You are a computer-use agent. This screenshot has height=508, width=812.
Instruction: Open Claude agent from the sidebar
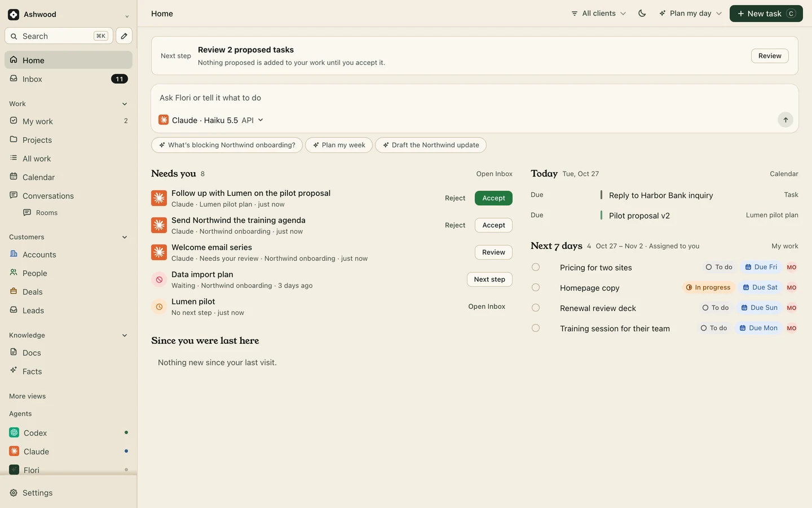click(68, 452)
